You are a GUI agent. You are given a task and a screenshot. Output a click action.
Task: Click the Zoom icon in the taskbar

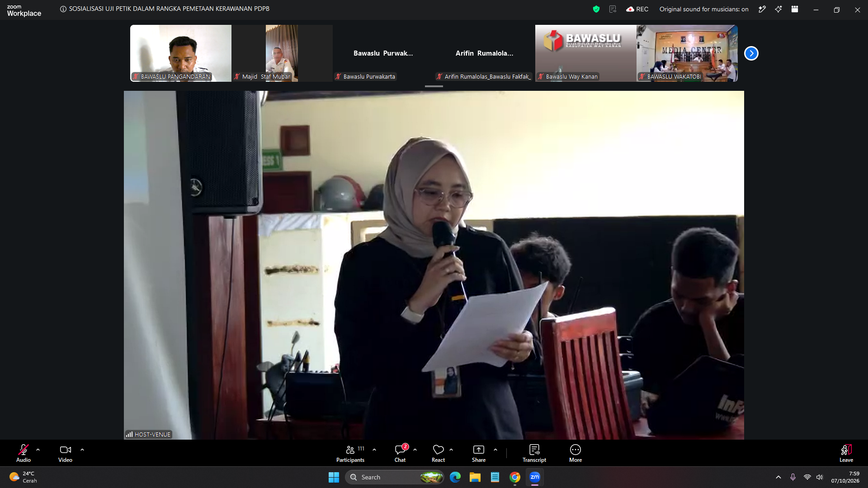point(534,477)
